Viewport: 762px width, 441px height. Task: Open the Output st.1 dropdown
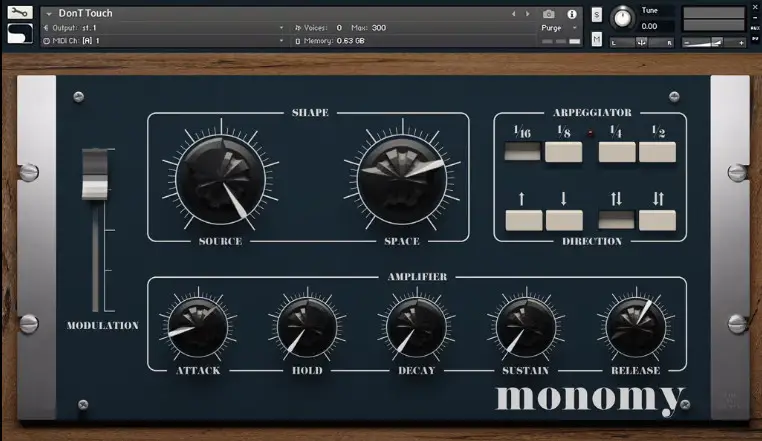(x=163, y=28)
